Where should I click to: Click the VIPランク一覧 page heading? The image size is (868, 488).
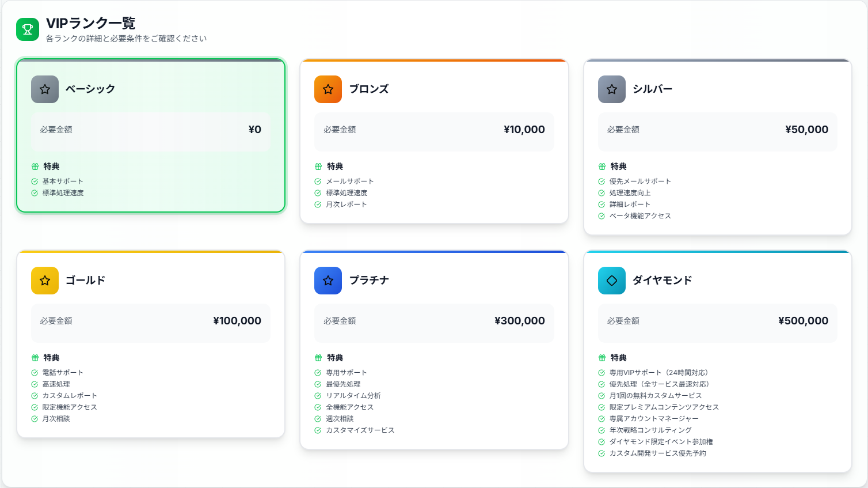pos(90,23)
